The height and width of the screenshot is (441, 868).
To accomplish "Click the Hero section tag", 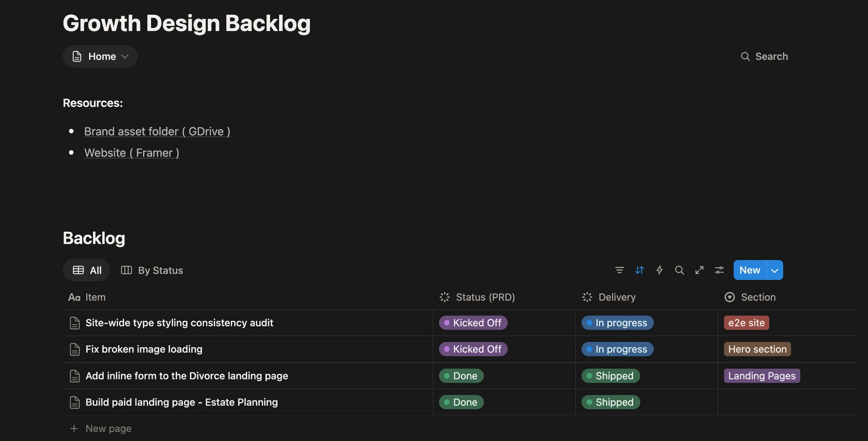I will (x=757, y=349).
